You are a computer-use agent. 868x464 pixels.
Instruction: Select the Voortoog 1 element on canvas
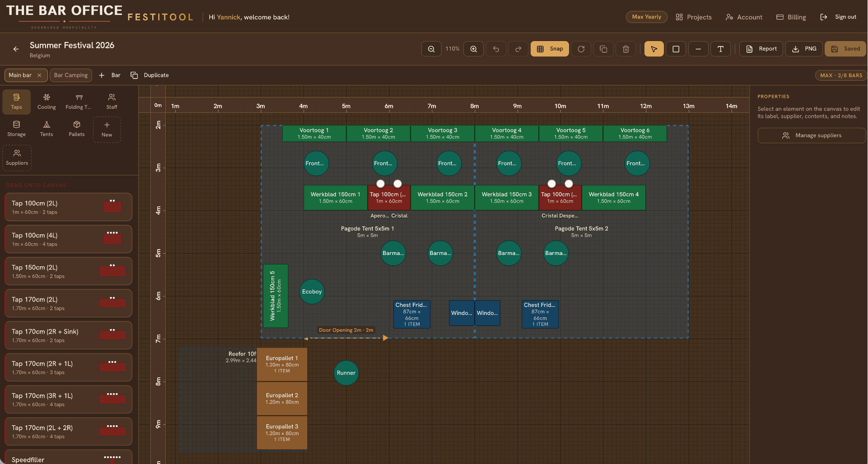point(314,134)
